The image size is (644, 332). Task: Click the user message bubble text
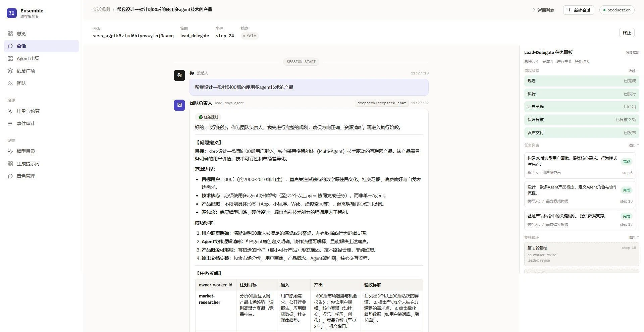244,87
